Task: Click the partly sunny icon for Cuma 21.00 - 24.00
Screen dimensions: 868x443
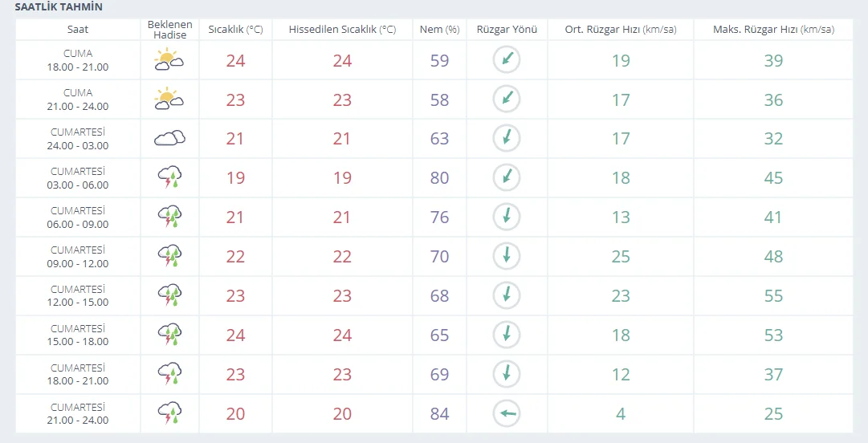Action: tap(169, 99)
